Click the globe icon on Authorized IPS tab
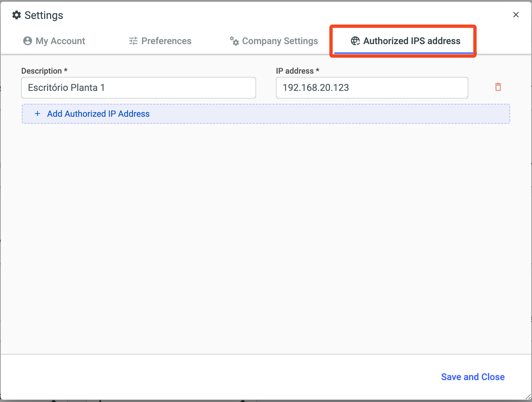This screenshot has height=402, width=532. click(355, 41)
